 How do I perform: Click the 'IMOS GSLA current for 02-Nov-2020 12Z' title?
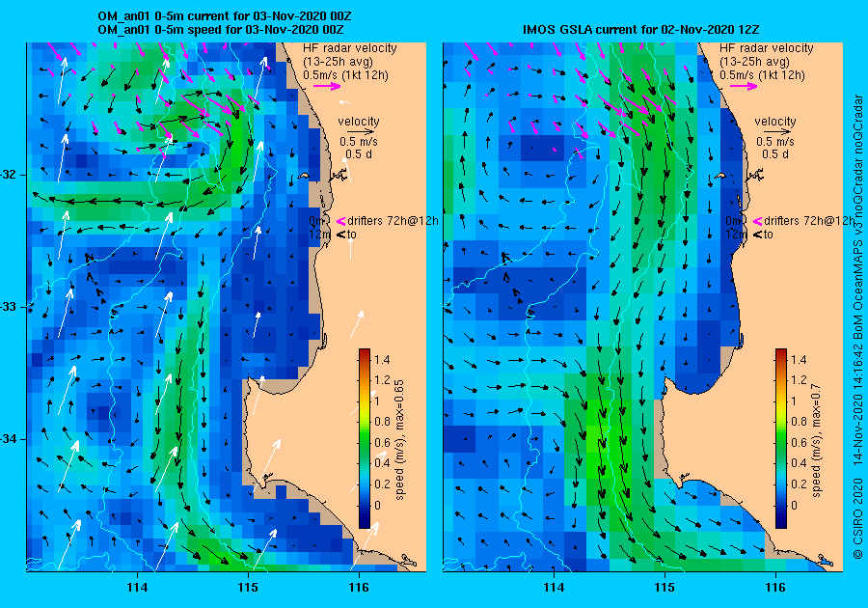(x=641, y=30)
